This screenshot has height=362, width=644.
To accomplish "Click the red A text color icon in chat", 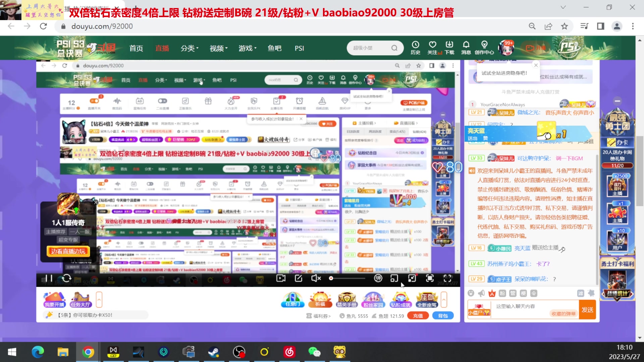I will pos(492,294).
